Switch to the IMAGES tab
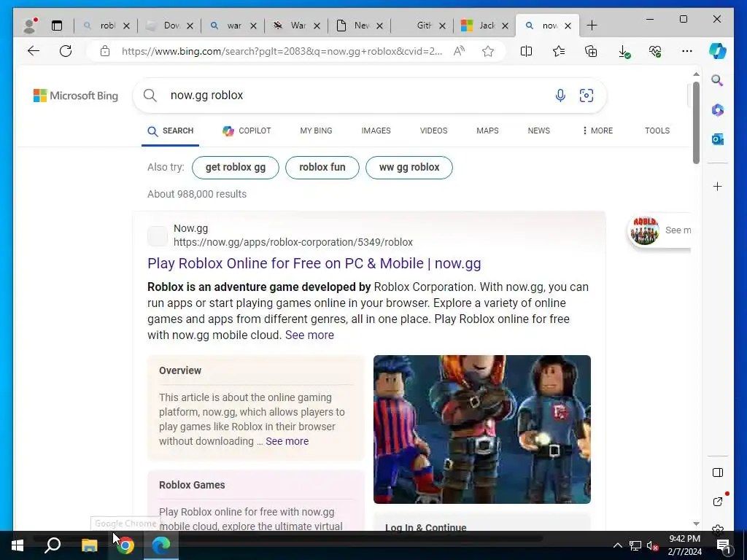The image size is (747, 560). [x=376, y=131]
